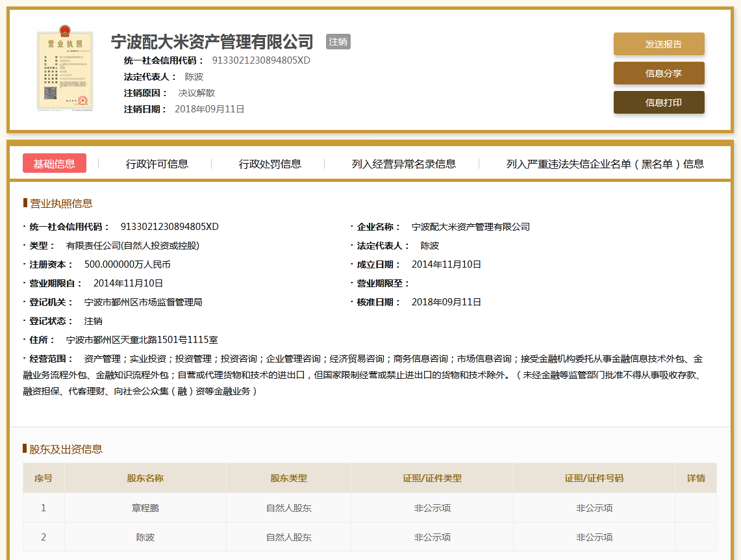Image resolution: width=741 pixels, height=560 pixels.
Task: Click the 营业执照信息 section heading
Action: [x=61, y=203]
